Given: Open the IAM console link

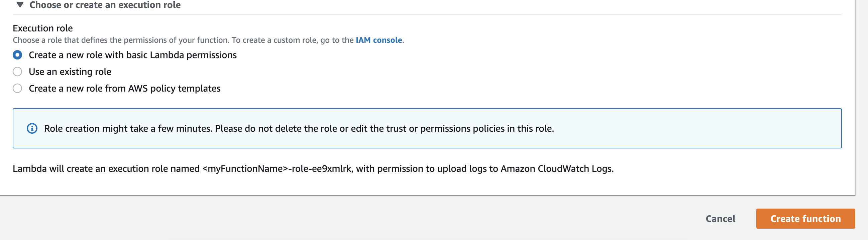Looking at the screenshot, I should 379,40.
